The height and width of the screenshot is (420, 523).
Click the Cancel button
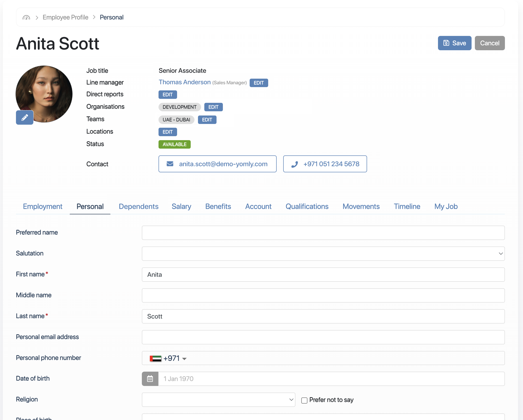pos(489,43)
